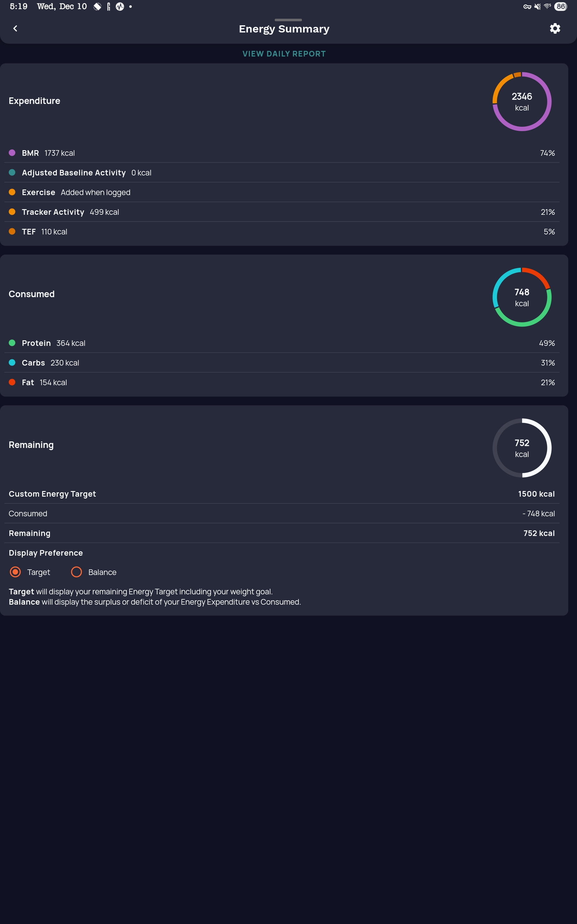Tap the Wi-Fi icon in status bar

click(x=547, y=7)
